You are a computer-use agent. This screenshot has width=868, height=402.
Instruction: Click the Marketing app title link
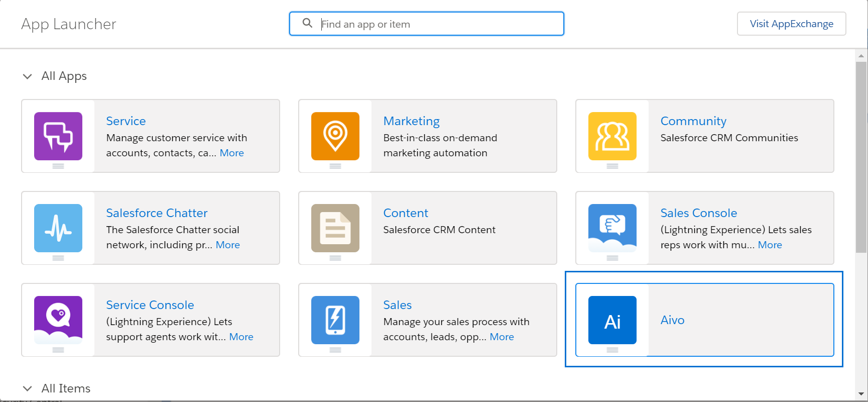[x=411, y=121]
